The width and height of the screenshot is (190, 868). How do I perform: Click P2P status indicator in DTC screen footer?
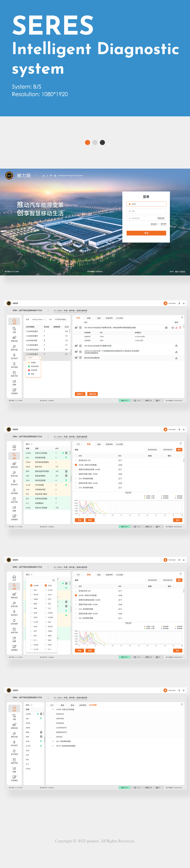pyautogui.click(x=124, y=400)
